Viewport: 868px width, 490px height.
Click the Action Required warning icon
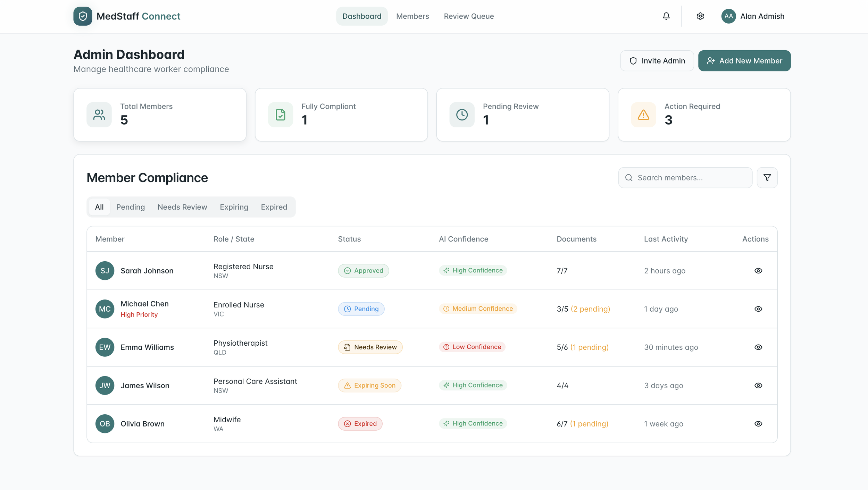click(x=643, y=115)
